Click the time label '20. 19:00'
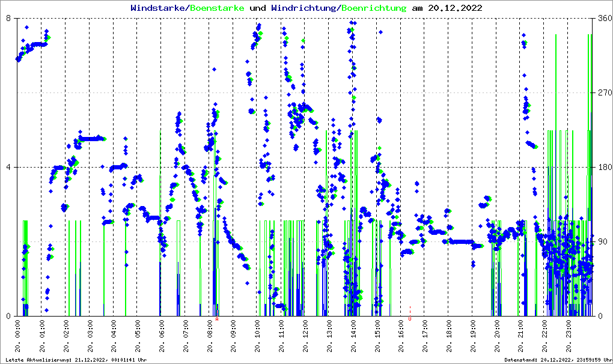This screenshot has width=613, height=364. click(472, 336)
